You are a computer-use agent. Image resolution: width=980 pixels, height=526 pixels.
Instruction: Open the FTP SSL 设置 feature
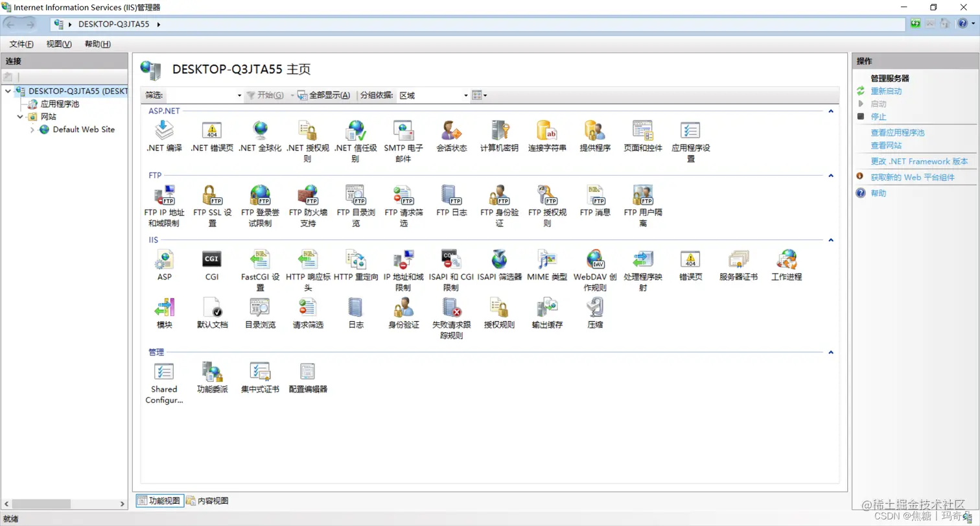pos(212,206)
